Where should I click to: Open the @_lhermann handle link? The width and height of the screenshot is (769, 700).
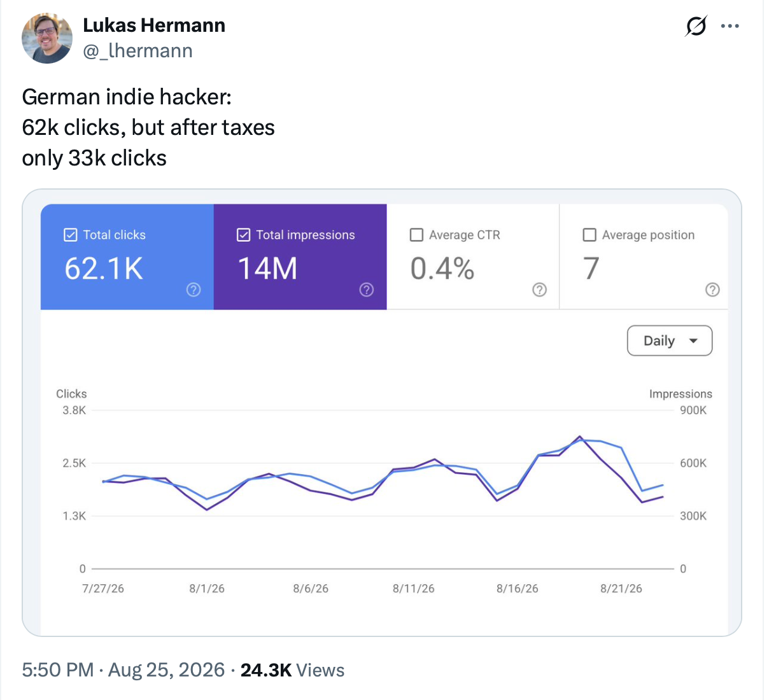[138, 51]
